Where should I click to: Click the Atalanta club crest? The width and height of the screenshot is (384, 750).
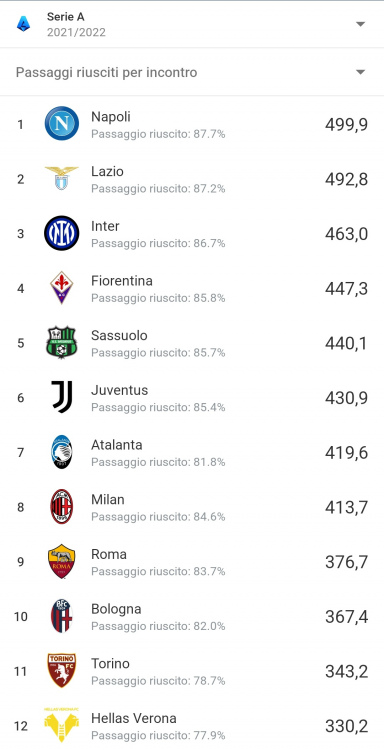[62, 452]
